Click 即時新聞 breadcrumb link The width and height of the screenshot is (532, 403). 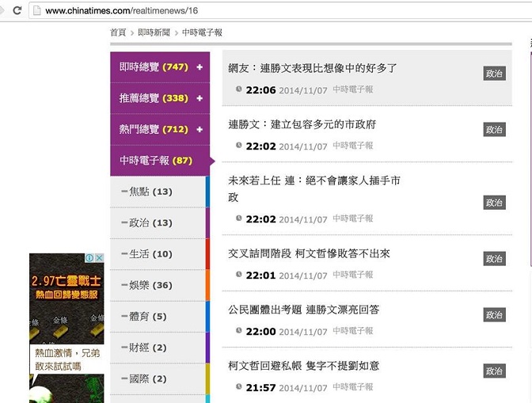click(x=154, y=32)
